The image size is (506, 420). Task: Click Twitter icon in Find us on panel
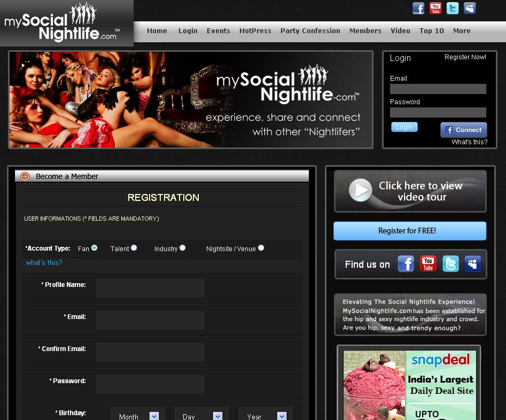click(x=450, y=264)
